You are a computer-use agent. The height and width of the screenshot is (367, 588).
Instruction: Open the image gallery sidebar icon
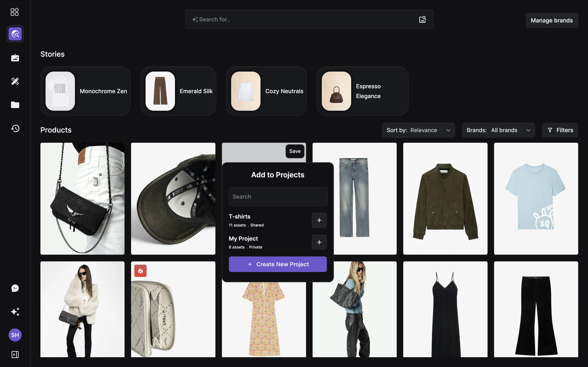point(15,58)
